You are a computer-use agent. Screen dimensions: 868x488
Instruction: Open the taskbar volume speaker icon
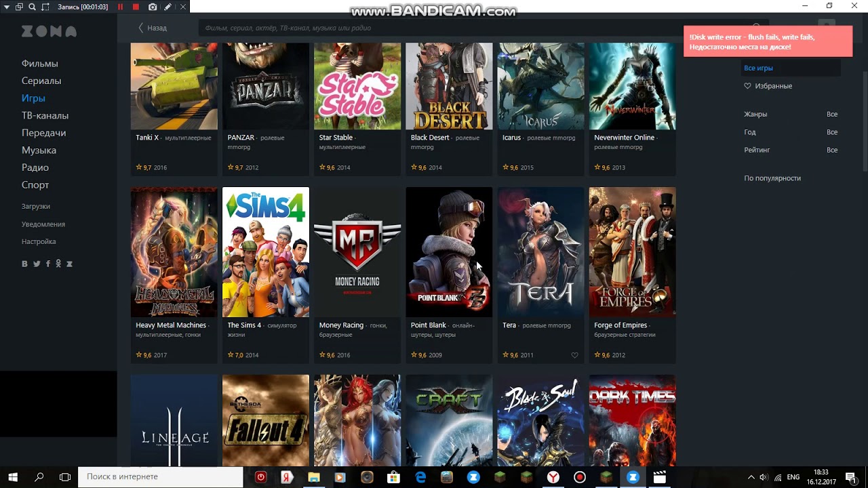pyautogui.click(x=764, y=477)
